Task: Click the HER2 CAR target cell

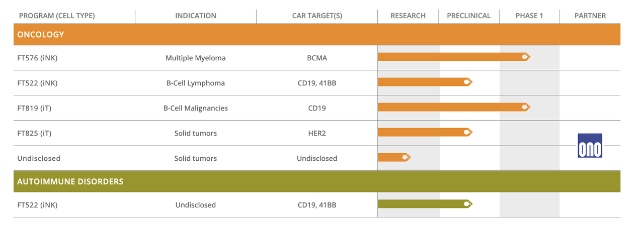Action: coord(317,133)
